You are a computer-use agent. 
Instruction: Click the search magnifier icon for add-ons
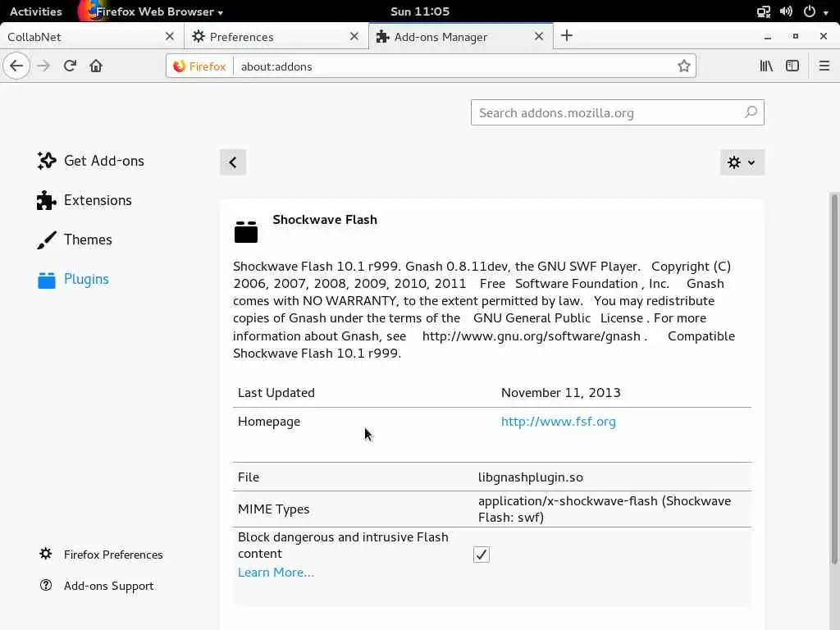[x=751, y=112]
